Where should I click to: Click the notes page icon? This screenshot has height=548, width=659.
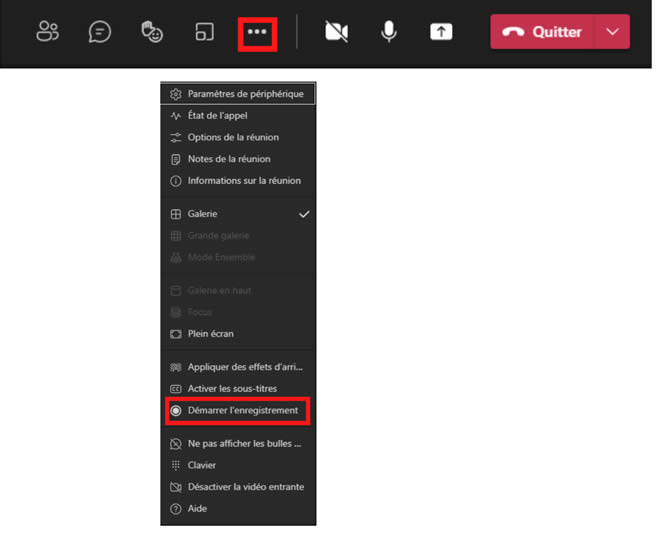[176, 159]
